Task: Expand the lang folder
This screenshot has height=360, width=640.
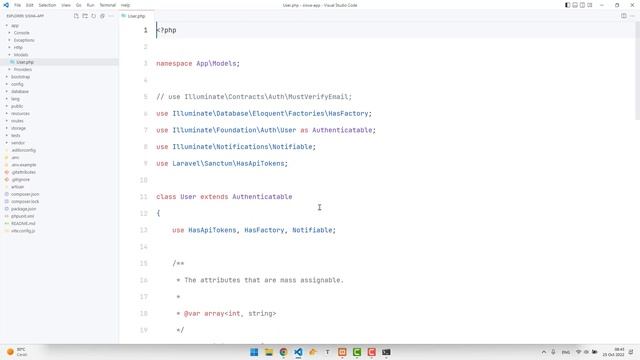Action: tap(15, 99)
